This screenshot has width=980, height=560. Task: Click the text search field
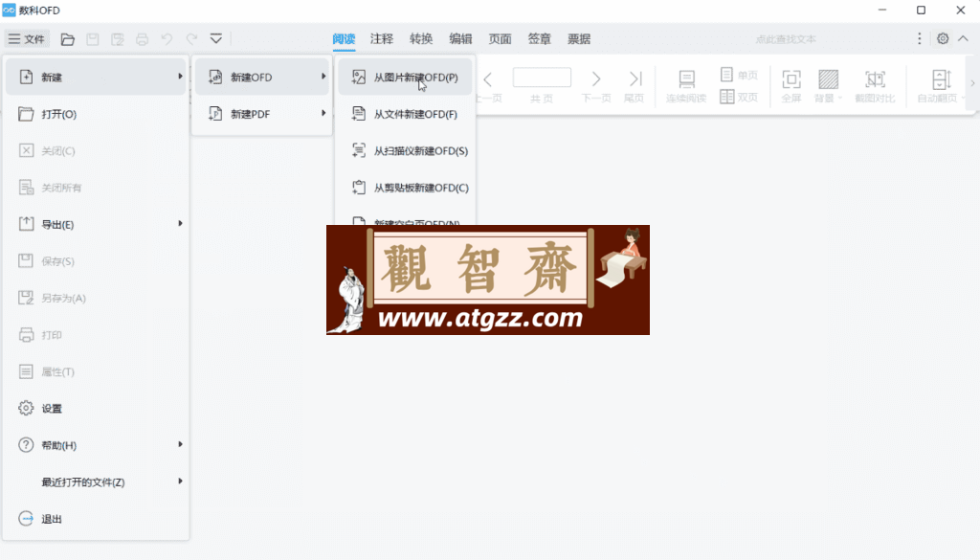tap(785, 39)
